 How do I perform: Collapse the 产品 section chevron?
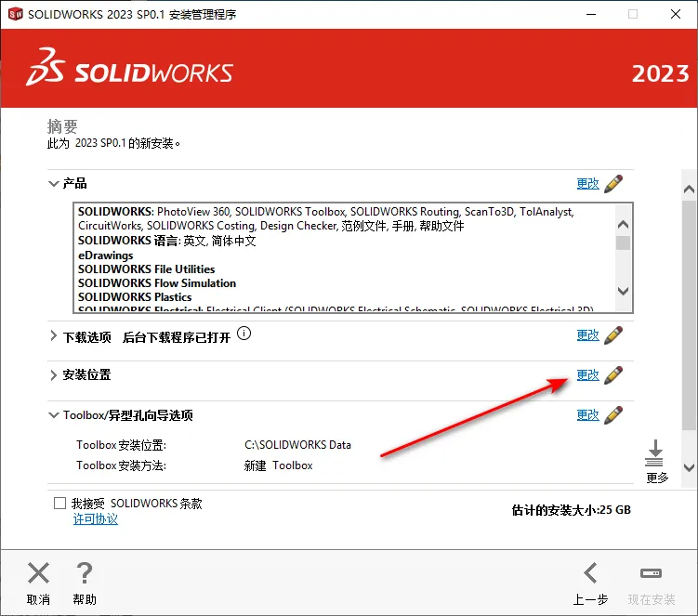pos(53,183)
